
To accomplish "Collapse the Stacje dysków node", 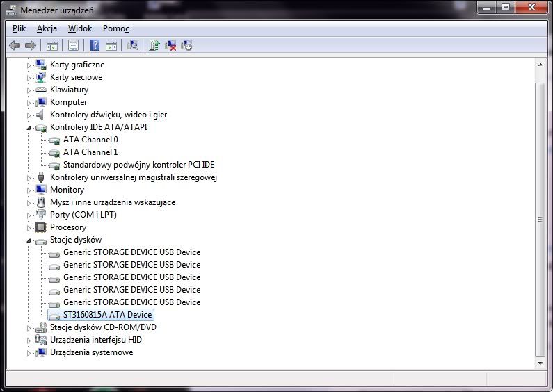I will click(x=29, y=240).
